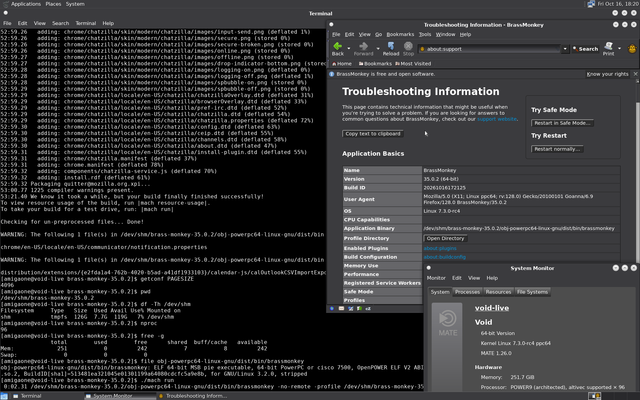The image size is (640, 400).
Task: Click Restart normally button
Action: tap(557, 149)
